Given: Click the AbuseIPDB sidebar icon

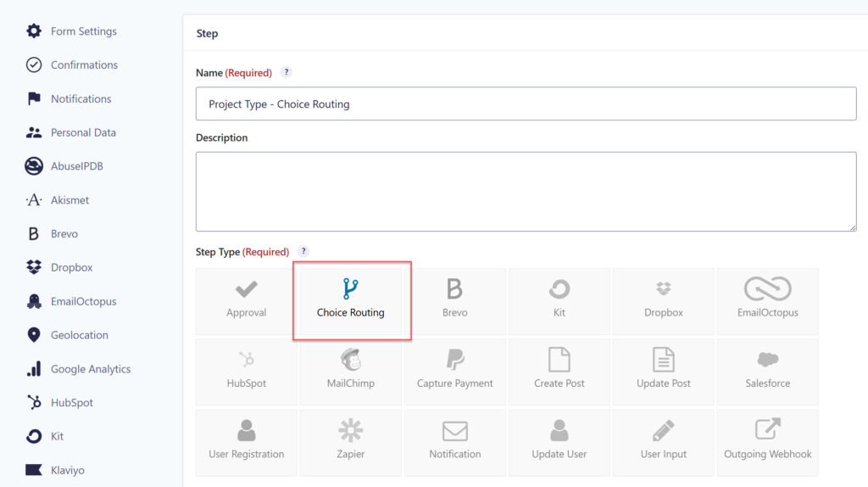Looking at the screenshot, I should tap(34, 166).
